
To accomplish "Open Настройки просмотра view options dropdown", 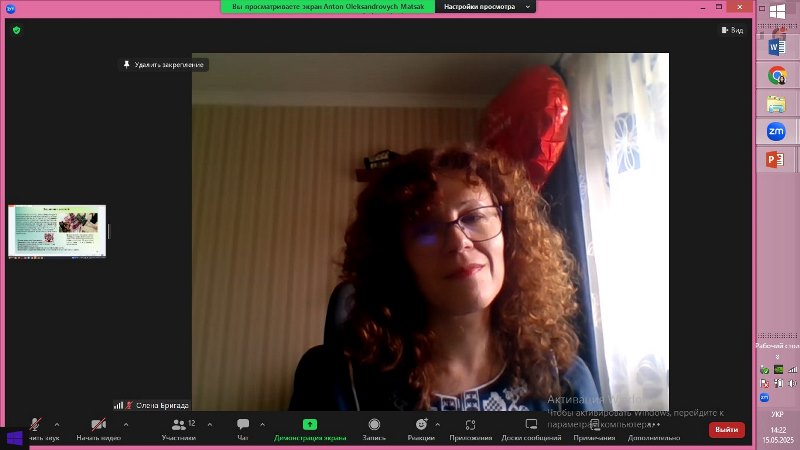I will click(485, 7).
